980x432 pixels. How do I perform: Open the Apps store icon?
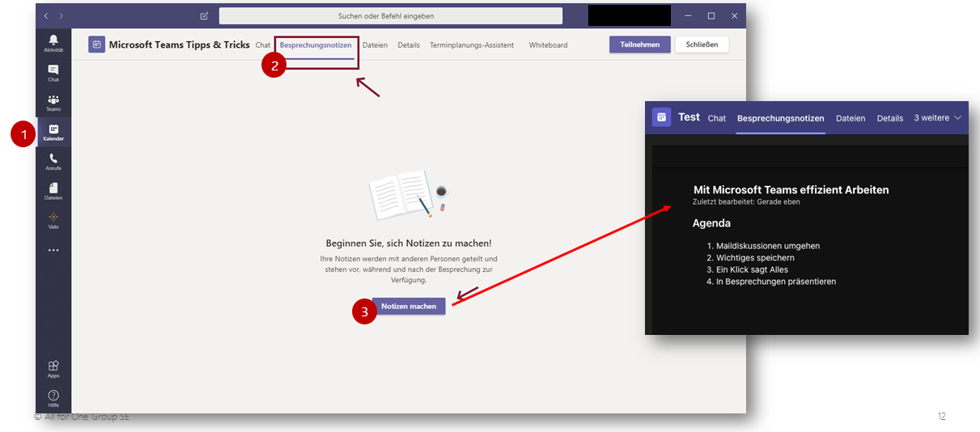53,369
